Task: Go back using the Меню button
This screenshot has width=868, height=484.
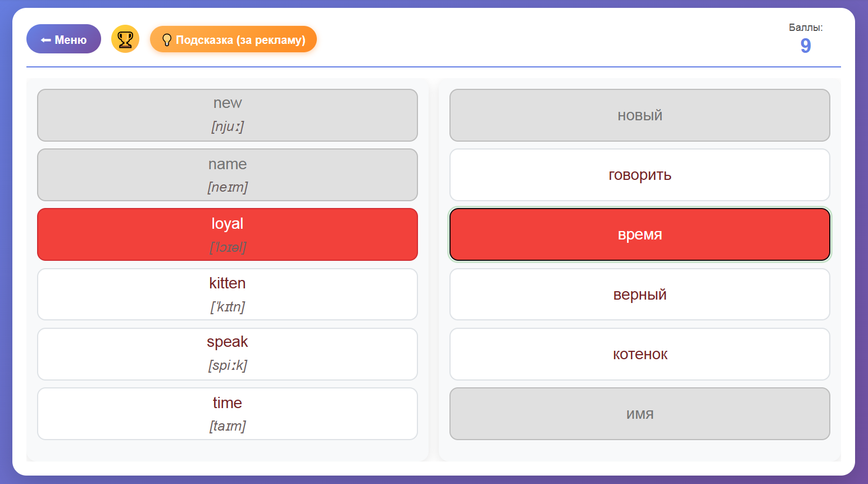Action: [63, 39]
